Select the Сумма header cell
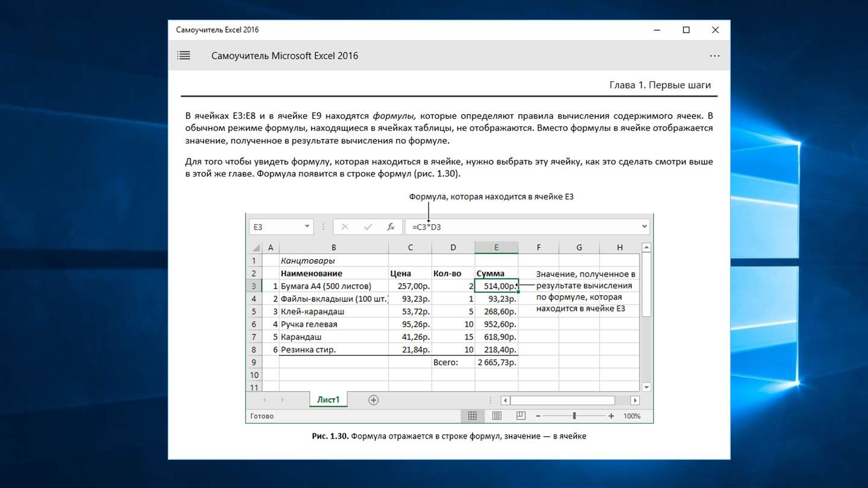868x488 pixels. click(x=496, y=274)
